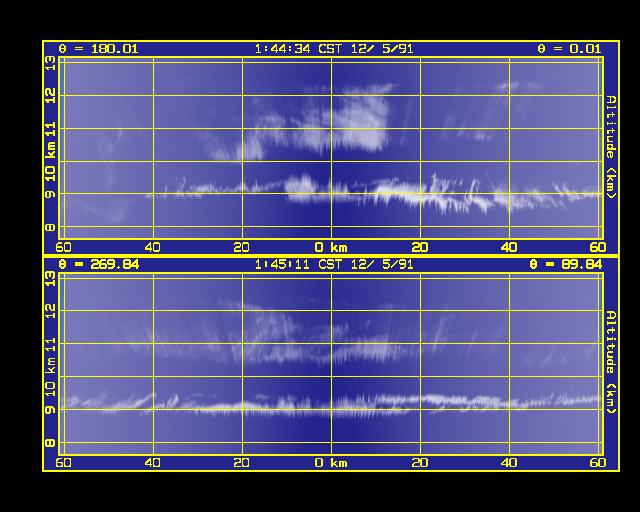This screenshot has width=640, height=512.
Task: Select the 9 altitude tick in the 1:45:11 plot
Action: (50, 410)
